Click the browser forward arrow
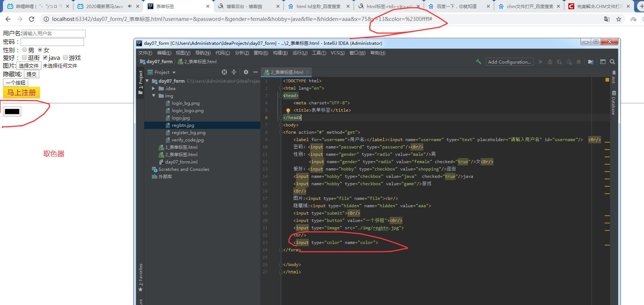 click(20, 19)
